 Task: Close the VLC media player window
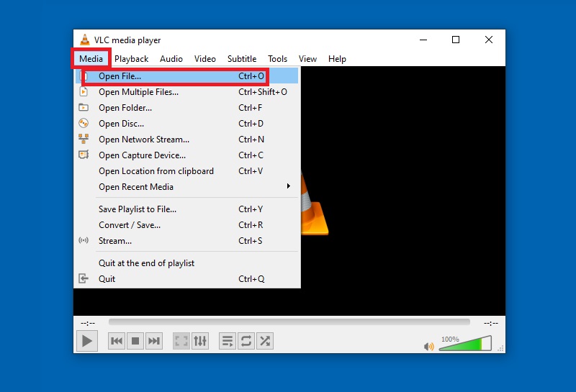click(x=489, y=40)
